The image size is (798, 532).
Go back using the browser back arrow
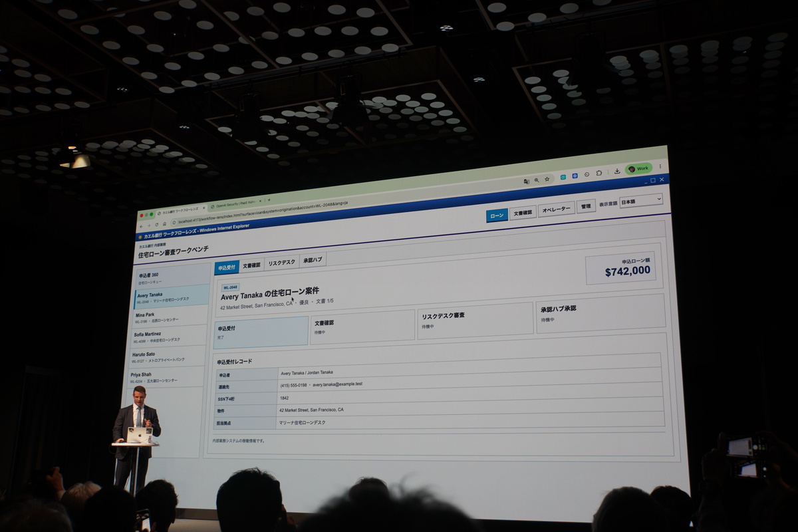141,227
